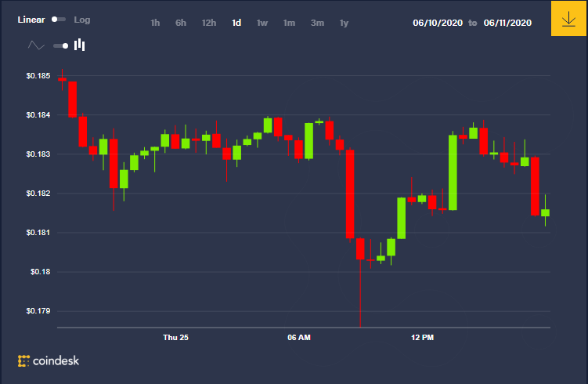Select the 1m timeframe

[289, 23]
